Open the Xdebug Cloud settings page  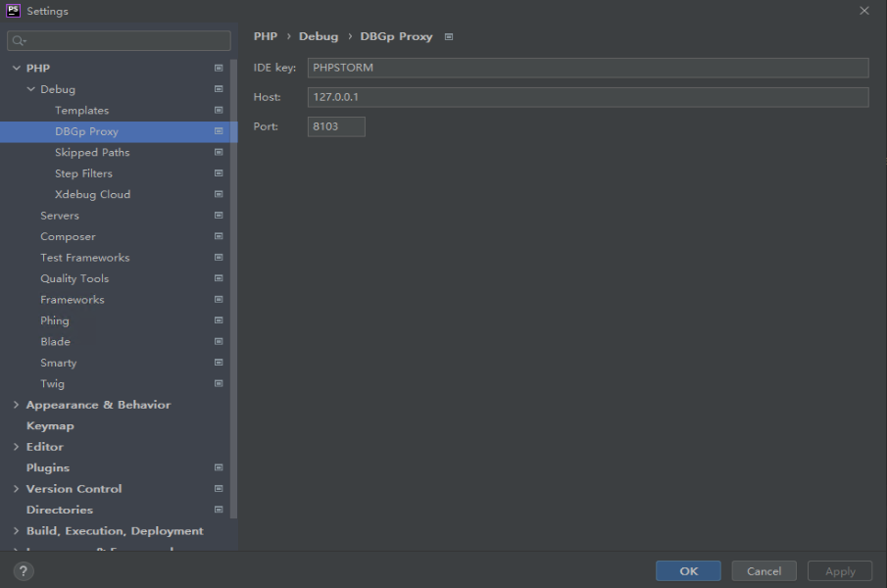[92, 194]
